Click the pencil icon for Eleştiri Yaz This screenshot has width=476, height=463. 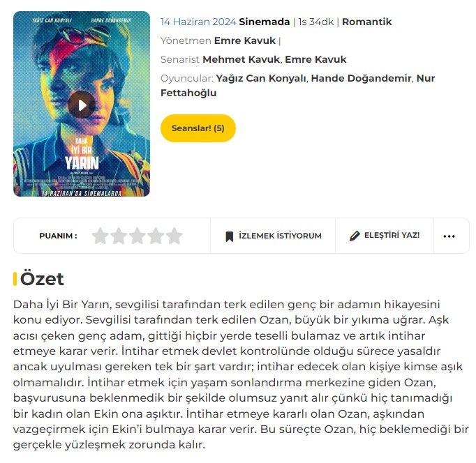(x=355, y=236)
